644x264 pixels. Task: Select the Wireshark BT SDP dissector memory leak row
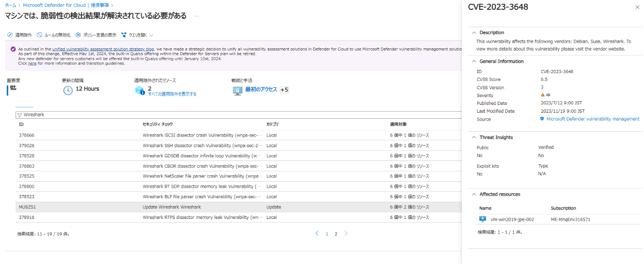238,186
